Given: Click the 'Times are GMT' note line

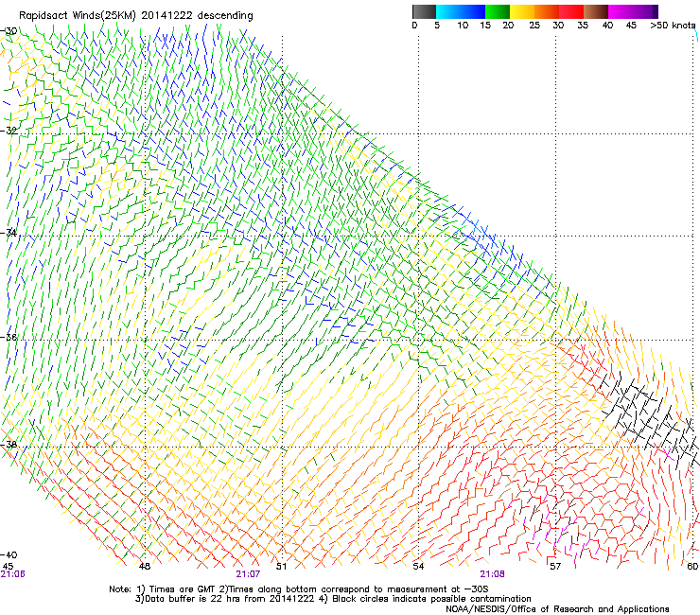Looking at the screenshot, I should tap(299, 589).
